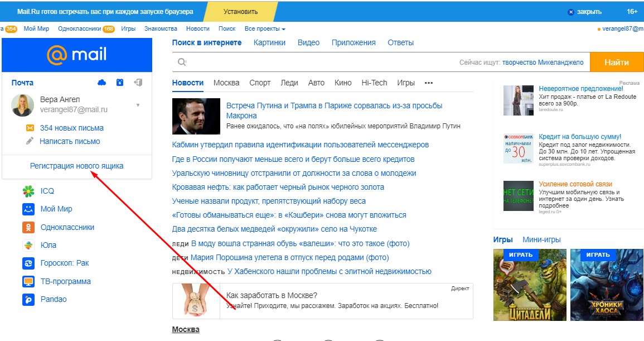Click verangel87 account link at top right
The width and height of the screenshot is (644, 341).
pyautogui.click(x=623, y=29)
